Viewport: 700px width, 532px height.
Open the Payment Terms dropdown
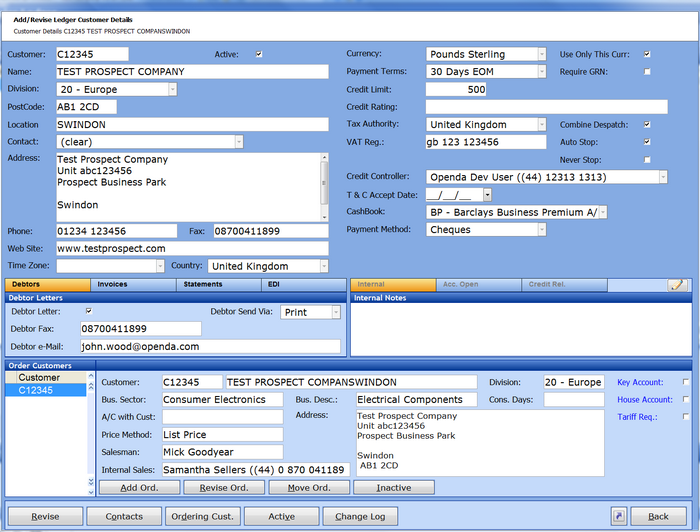542,71
